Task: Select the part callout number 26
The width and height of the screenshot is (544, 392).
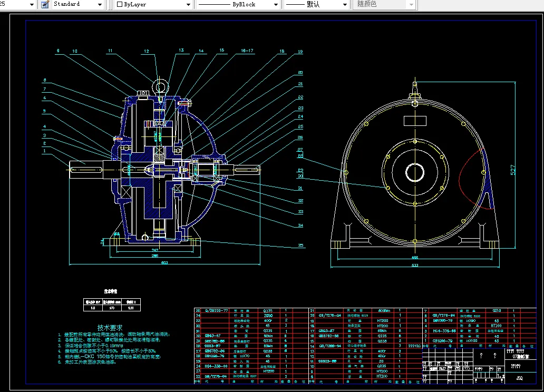Action: tap(300, 138)
